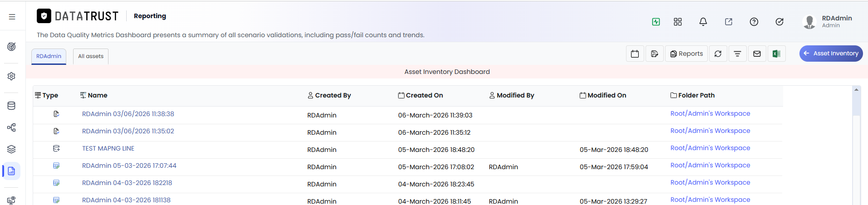Sort by the Type column header
Screen dimensions: 868x205
click(x=47, y=95)
